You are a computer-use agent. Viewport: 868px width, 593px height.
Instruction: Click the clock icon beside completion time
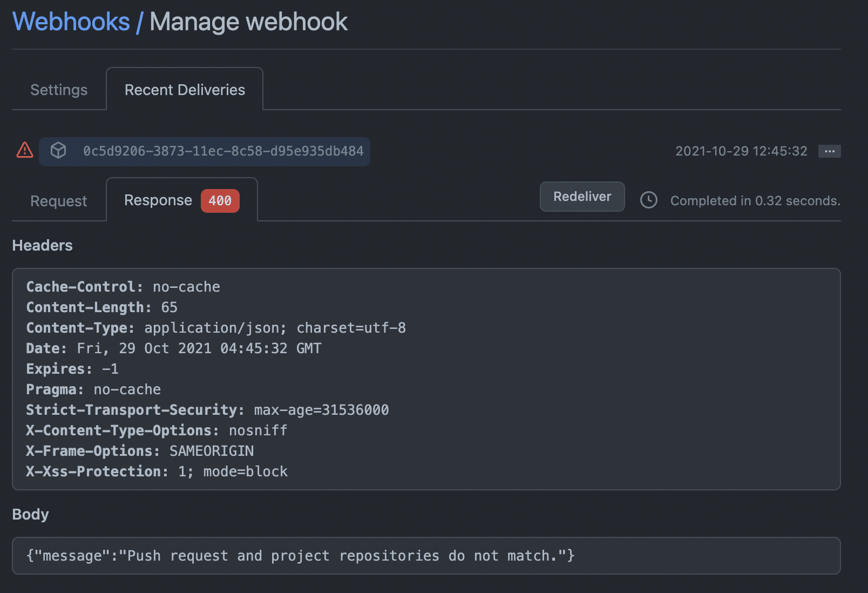click(648, 200)
